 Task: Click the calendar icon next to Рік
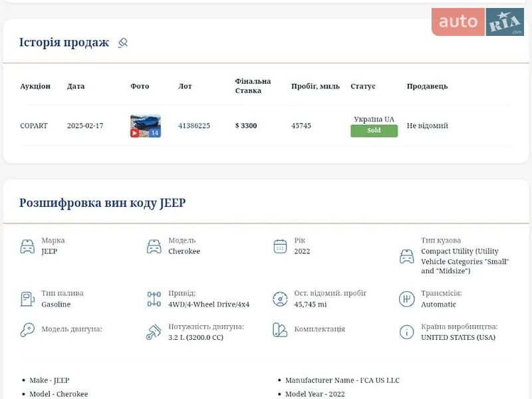coord(280,246)
